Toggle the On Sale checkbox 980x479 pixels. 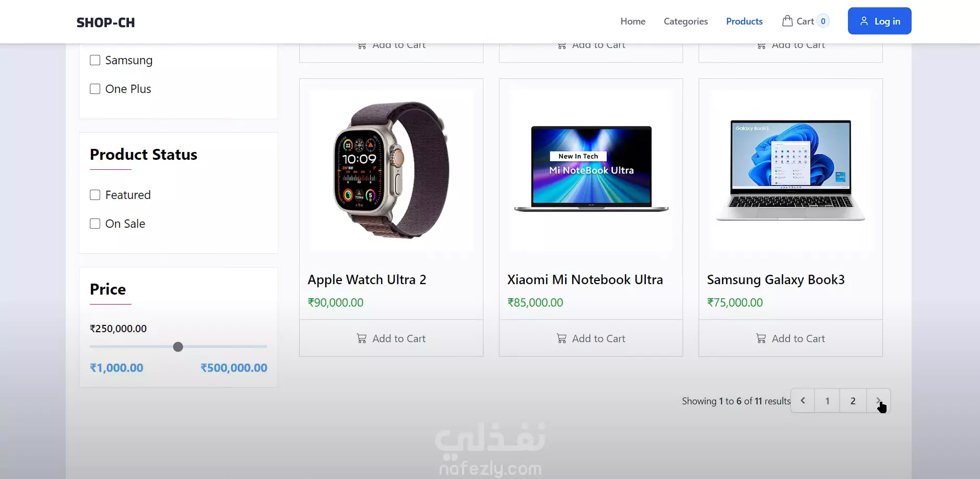(95, 224)
